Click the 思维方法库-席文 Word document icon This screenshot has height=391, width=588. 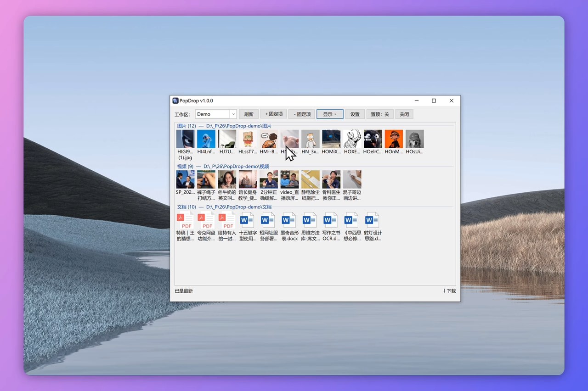click(x=310, y=221)
